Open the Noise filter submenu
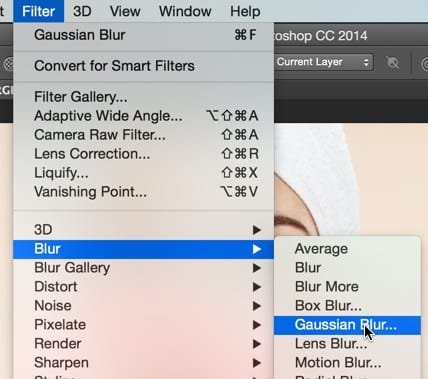Image resolution: width=428 pixels, height=379 pixels. (x=143, y=306)
